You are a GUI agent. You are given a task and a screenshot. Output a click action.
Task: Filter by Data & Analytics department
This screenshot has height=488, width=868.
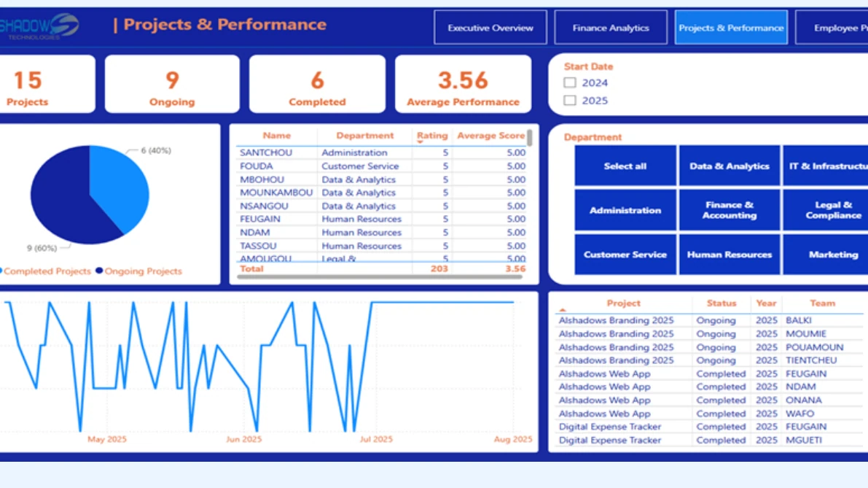click(729, 166)
